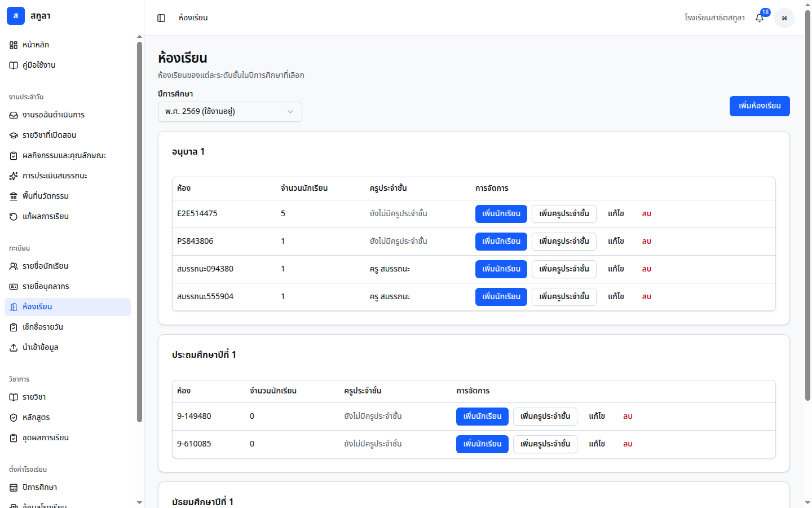Delete room สมรรถนะ555904

647,297
